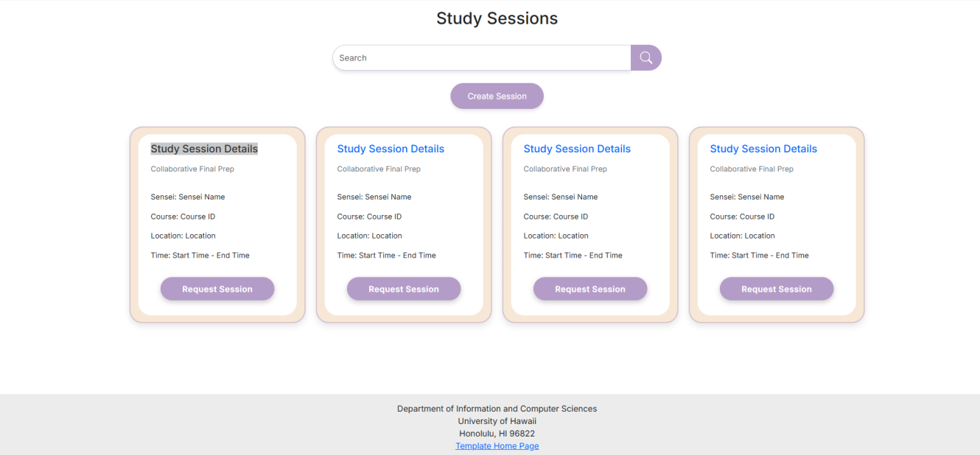This screenshot has height=455, width=980.
Task: Request Session in the second card
Action: [404, 289]
